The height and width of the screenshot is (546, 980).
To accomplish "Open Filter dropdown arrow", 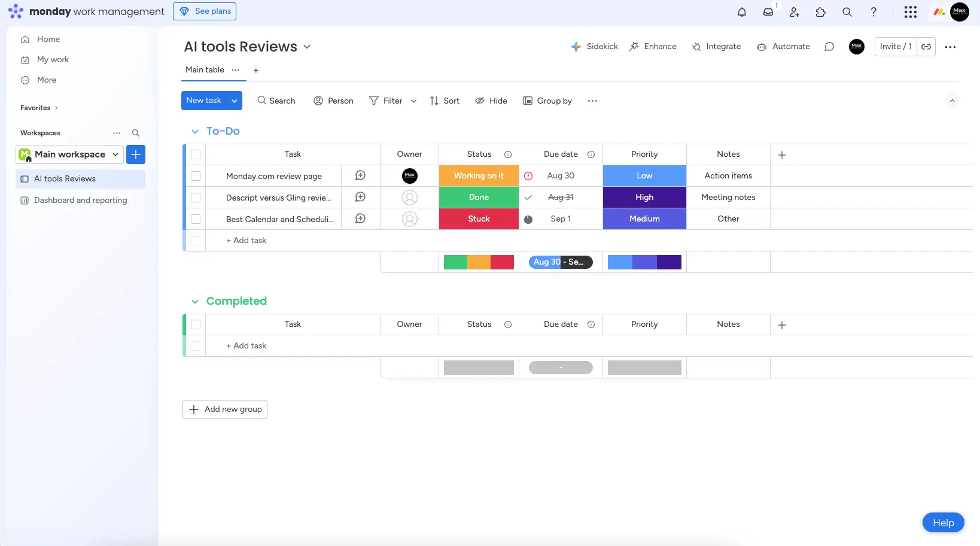I will click(413, 101).
